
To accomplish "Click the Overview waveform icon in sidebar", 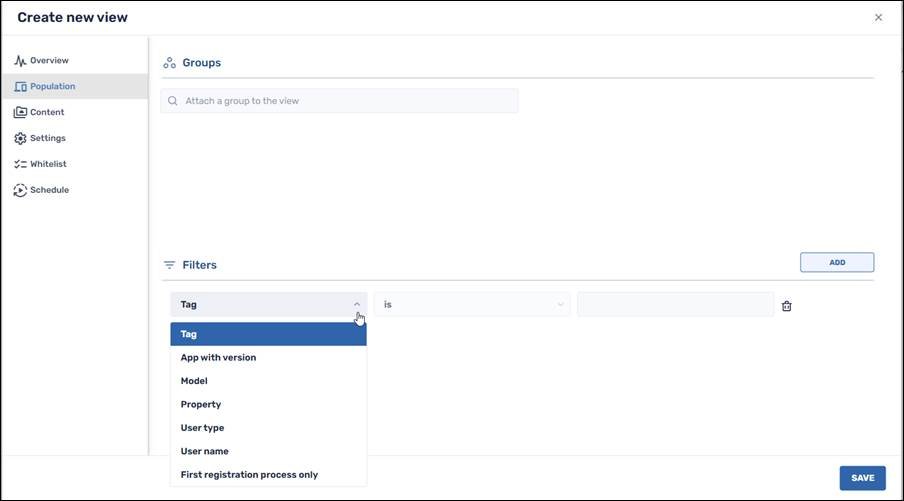I will pos(20,61).
